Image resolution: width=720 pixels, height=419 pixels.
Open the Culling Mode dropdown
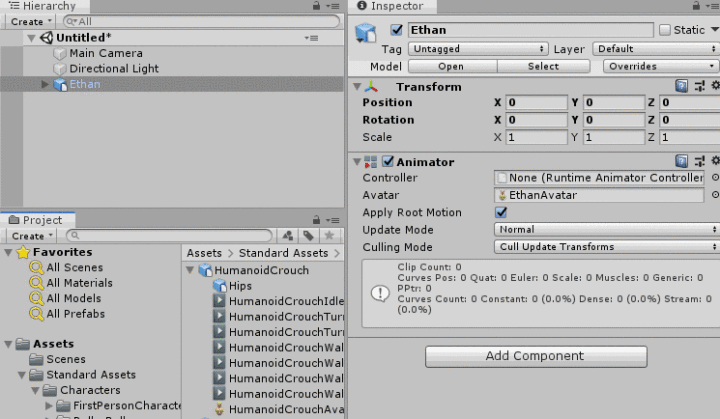pos(607,247)
